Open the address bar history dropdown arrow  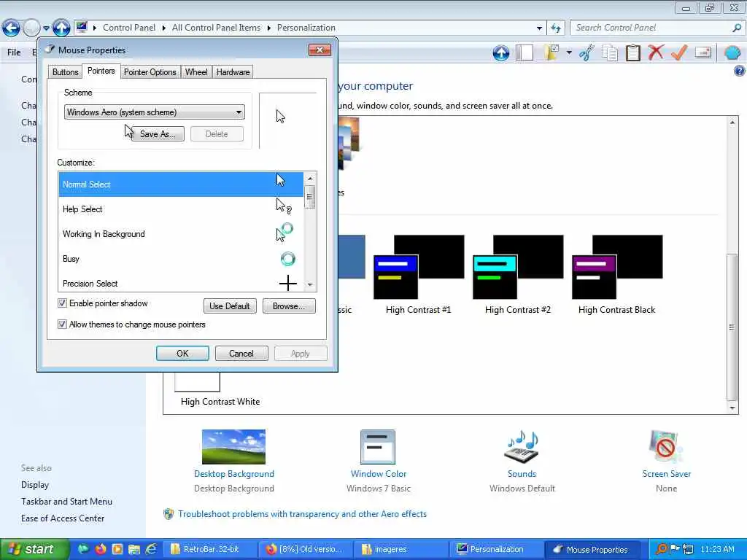click(x=539, y=28)
